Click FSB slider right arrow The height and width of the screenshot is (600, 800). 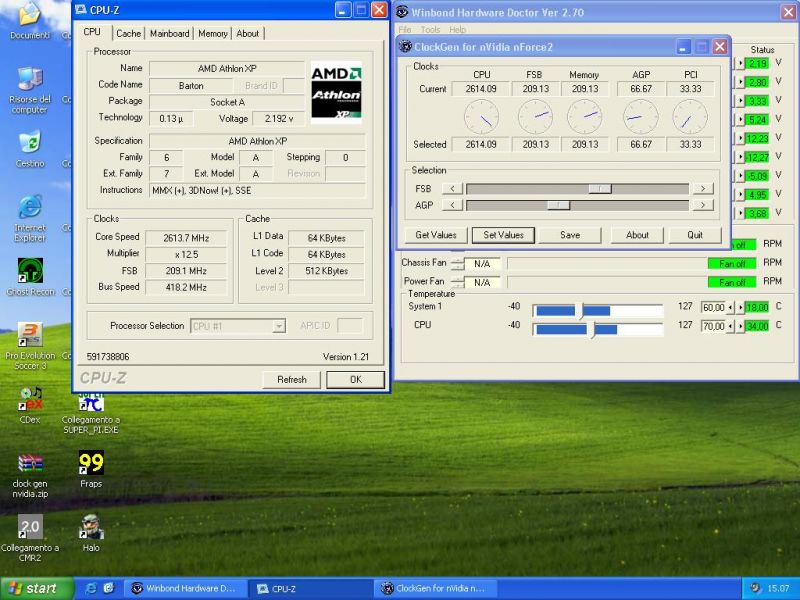pos(703,189)
